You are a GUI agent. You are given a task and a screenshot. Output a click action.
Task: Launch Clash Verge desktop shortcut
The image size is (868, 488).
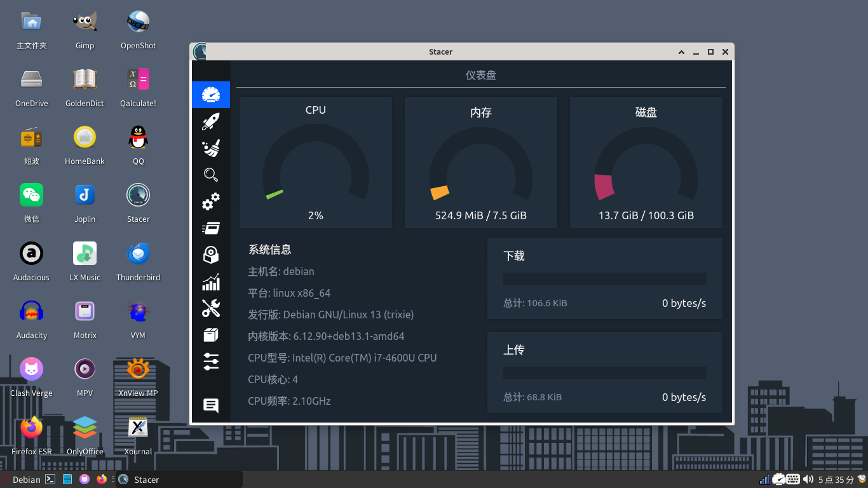(31, 377)
